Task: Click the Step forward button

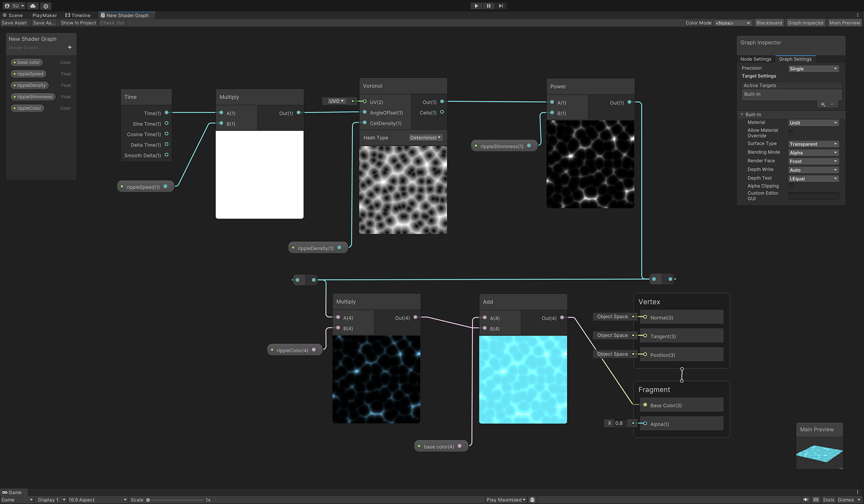Action: point(501,6)
